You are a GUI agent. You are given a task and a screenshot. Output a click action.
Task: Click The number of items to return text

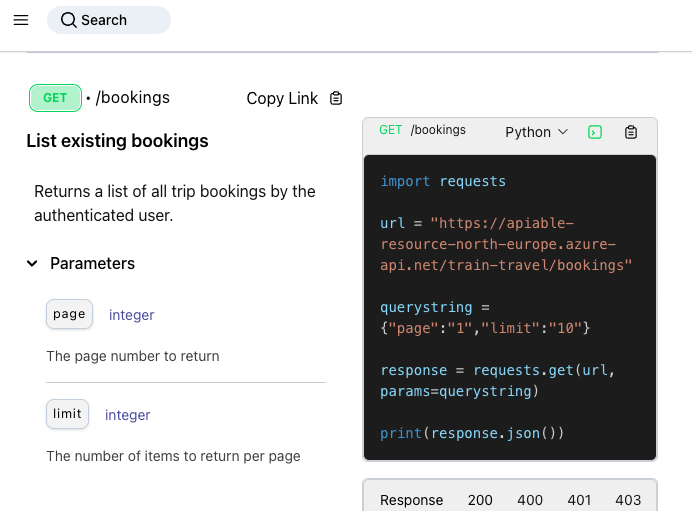tap(173, 456)
